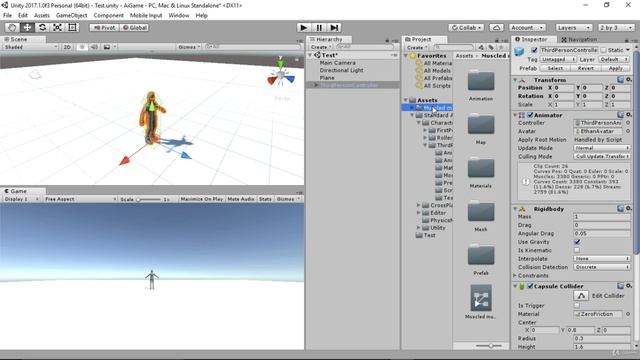Viewport: 640px width, 360px height.
Task: Open the Layers dropdown
Action: pos(573,27)
